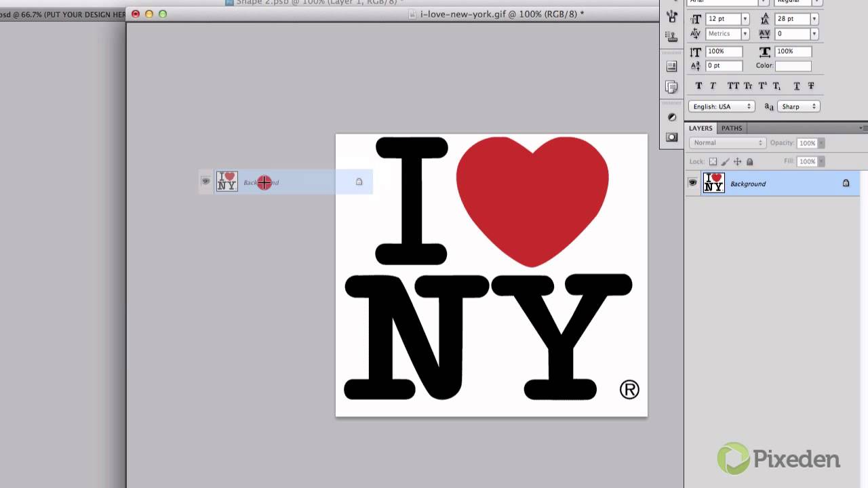Image resolution: width=868 pixels, height=488 pixels.
Task: Click the vertical scale icon
Action: pyautogui.click(x=696, y=52)
